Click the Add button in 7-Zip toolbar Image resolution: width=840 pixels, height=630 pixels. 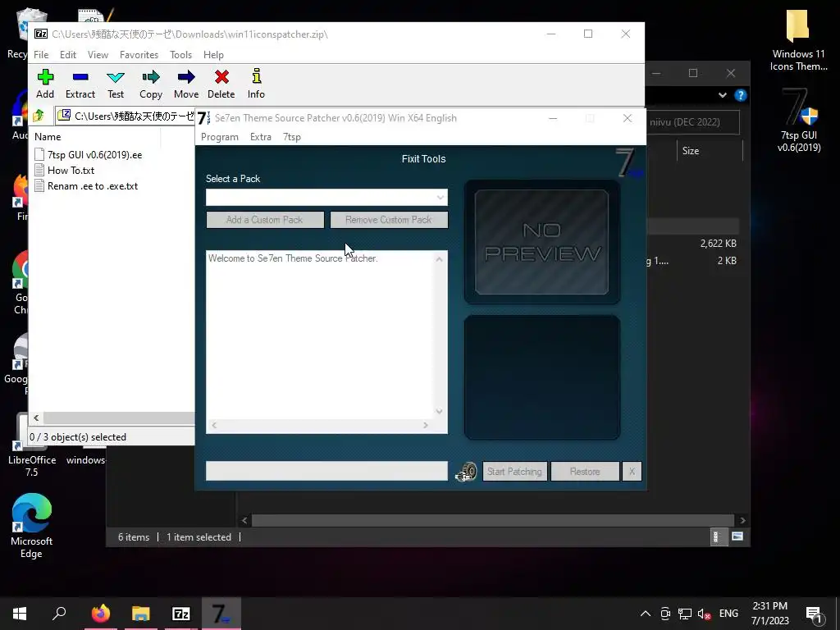(x=45, y=84)
